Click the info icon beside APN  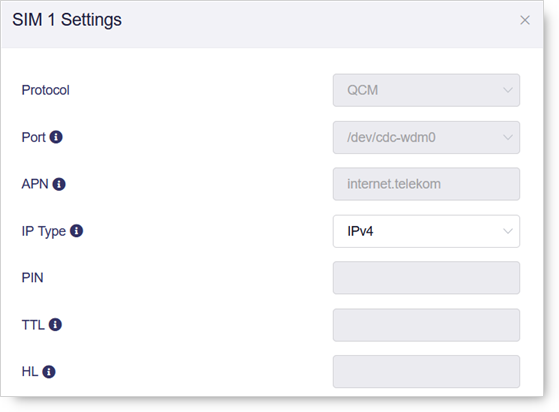click(59, 184)
